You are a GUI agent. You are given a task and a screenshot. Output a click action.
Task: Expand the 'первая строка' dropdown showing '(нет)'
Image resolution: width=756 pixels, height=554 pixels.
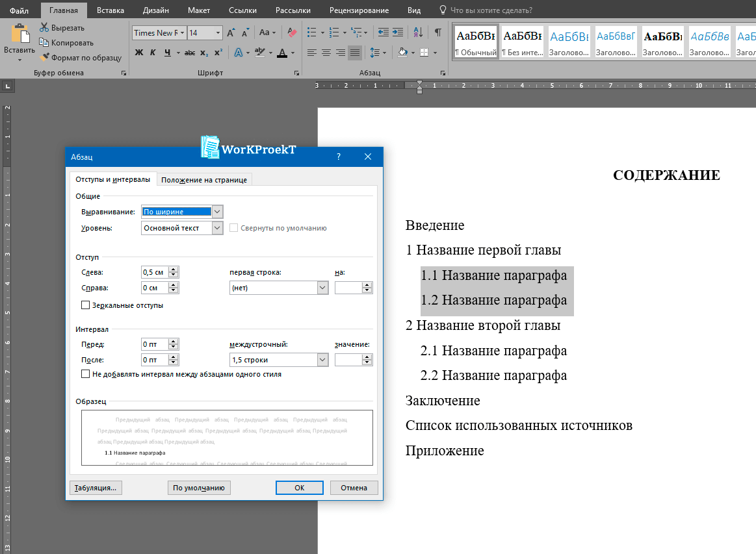coord(323,287)
